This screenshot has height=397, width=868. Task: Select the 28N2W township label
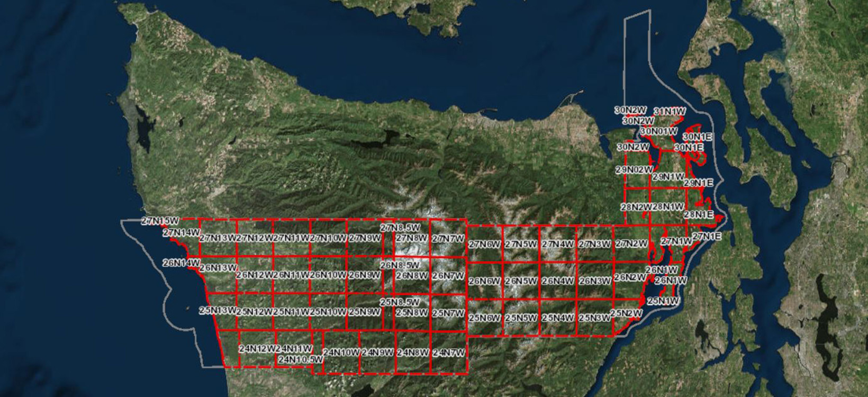tap(636, 207)
